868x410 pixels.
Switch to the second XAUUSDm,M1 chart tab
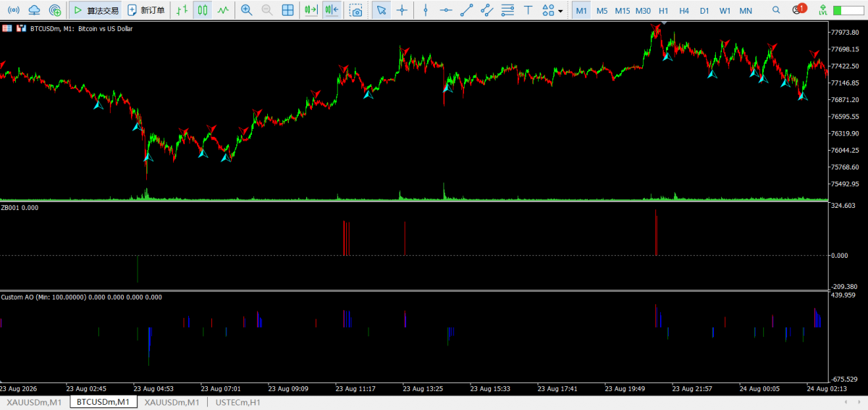[172, 402]
